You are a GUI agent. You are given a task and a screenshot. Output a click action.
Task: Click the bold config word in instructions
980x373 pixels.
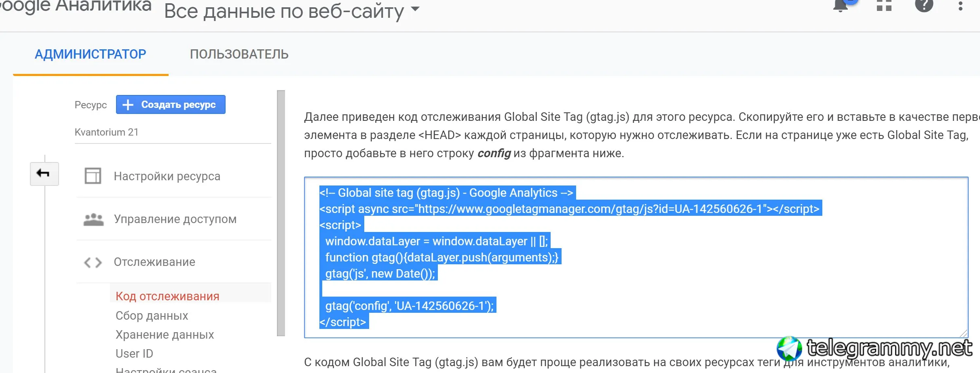point(494,154)
